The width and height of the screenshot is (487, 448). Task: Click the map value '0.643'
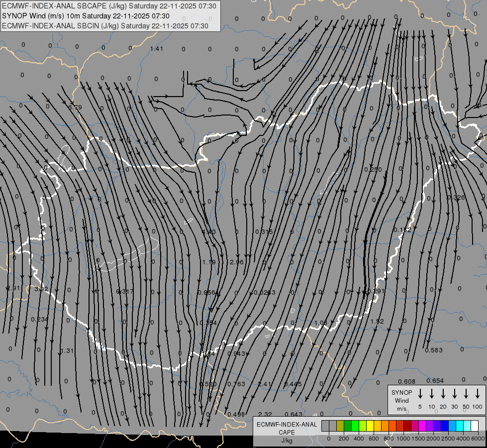pos(293,414)
